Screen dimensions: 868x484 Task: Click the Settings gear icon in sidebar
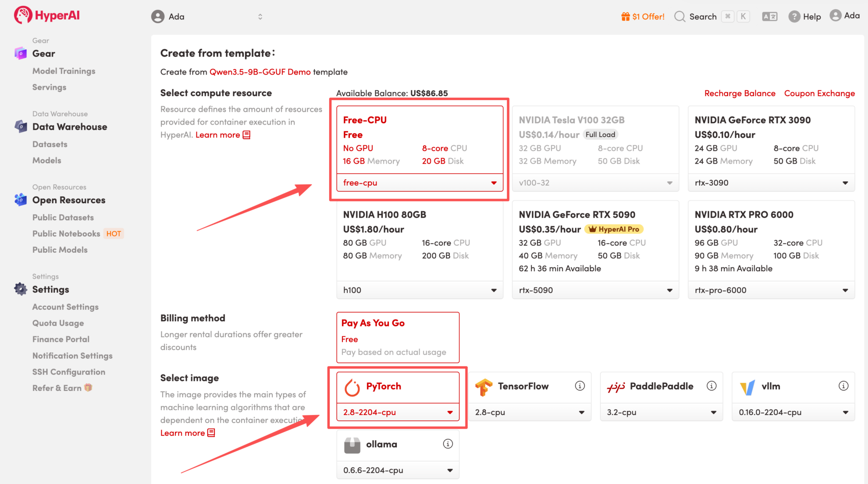coord(21,289)
